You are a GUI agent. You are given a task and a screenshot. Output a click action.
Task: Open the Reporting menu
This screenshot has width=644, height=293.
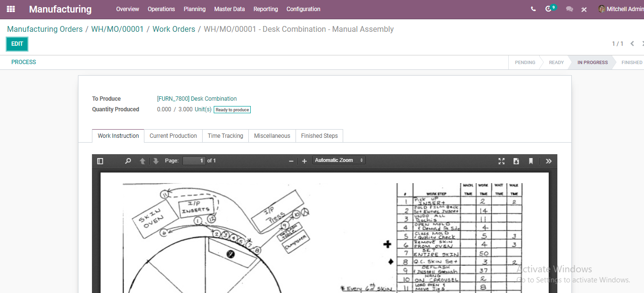[266, 9]
